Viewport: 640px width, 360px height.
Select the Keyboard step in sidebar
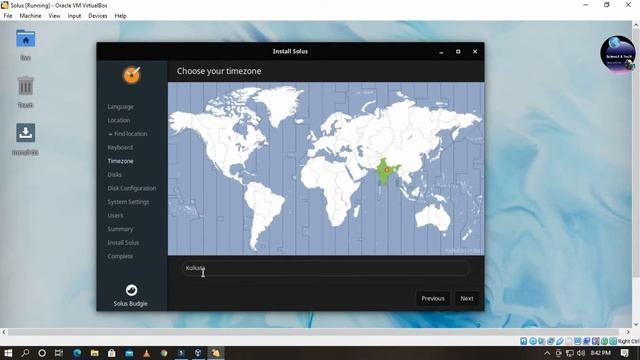pyautogui.click(x=120, y=147)
